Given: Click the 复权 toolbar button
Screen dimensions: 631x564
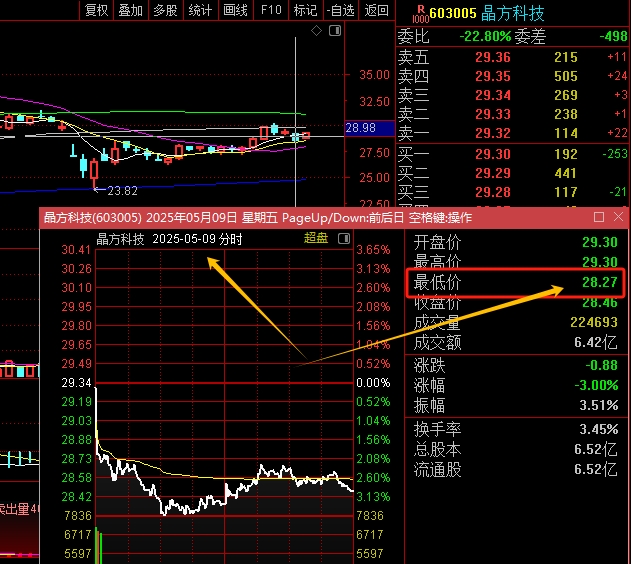Looking at the screenshot, I should (x=97, y=10).
